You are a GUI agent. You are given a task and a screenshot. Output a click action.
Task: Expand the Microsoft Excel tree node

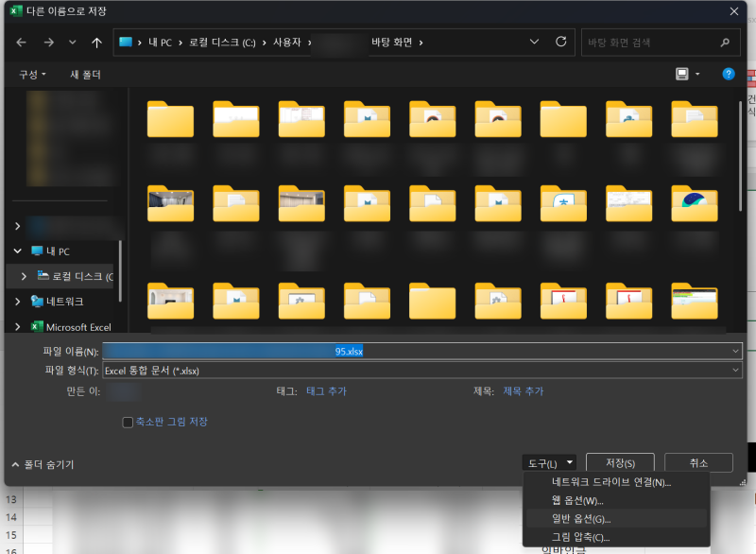(17, 327)
